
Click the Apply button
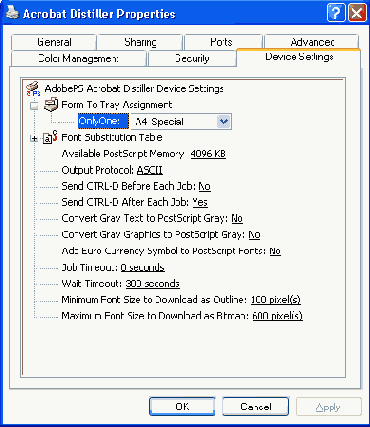328,406
